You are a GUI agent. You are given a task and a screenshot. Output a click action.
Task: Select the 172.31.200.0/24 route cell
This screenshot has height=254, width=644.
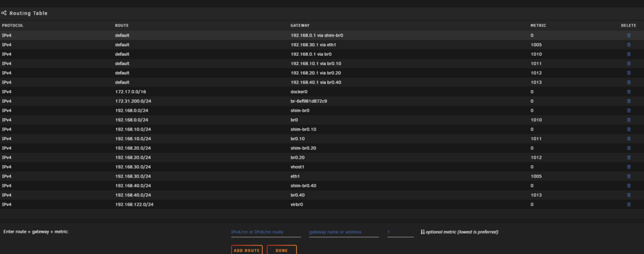click(133, 101)
